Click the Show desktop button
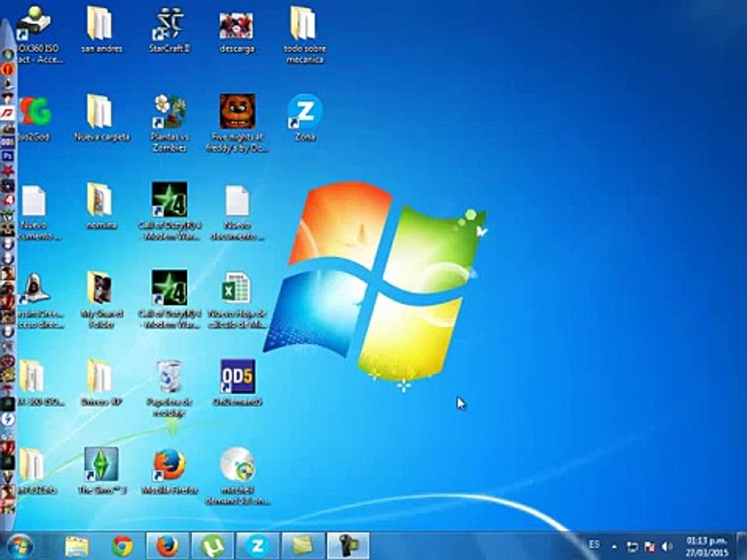Image resolution: width=747 pixels, height=560 pixels. coord(742,546)
